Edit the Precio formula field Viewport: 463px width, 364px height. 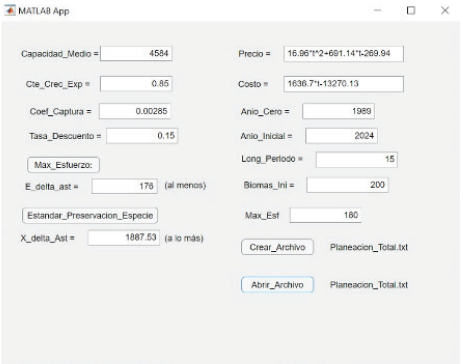[x=344, y=54]
